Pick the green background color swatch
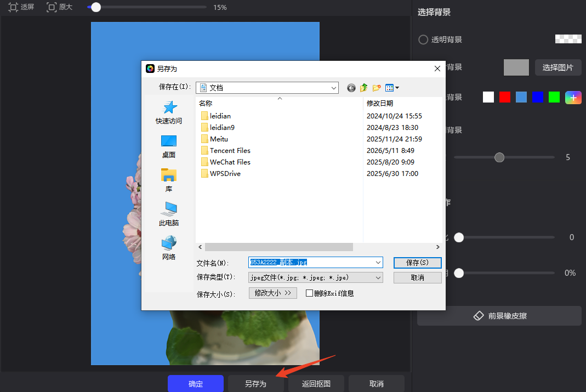 click(x=554, y=97)
